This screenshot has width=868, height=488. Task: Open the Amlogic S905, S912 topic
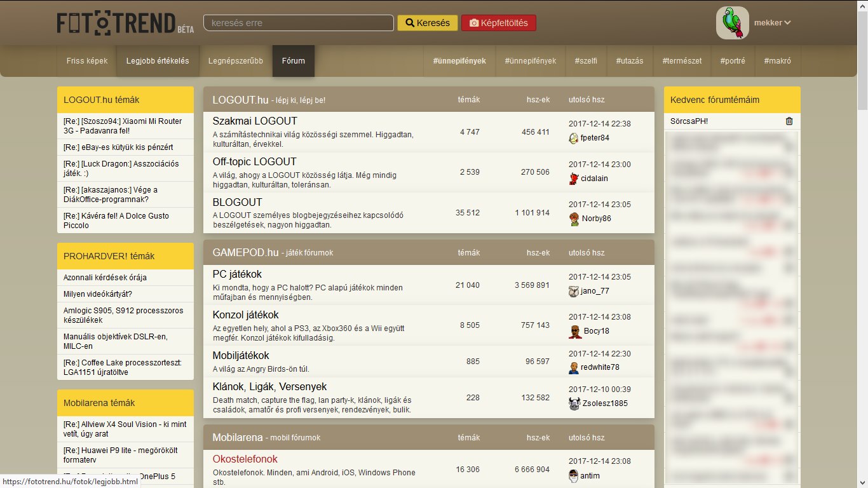click(125, 315)
